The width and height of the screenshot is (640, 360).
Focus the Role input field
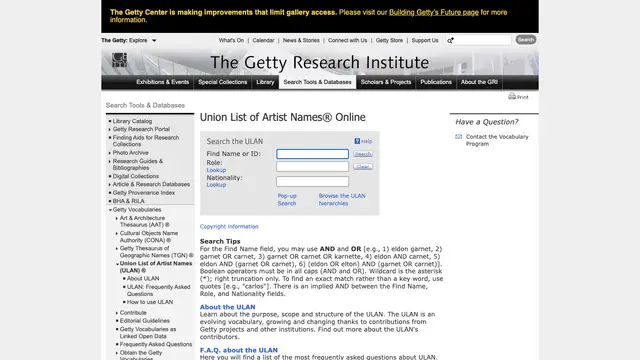(312, 167)
